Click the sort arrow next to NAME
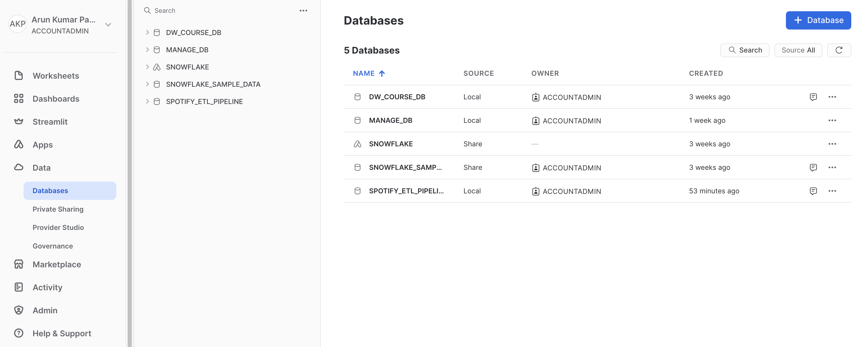868x347 pixels. pyautogui.click(x=381, y=73)
